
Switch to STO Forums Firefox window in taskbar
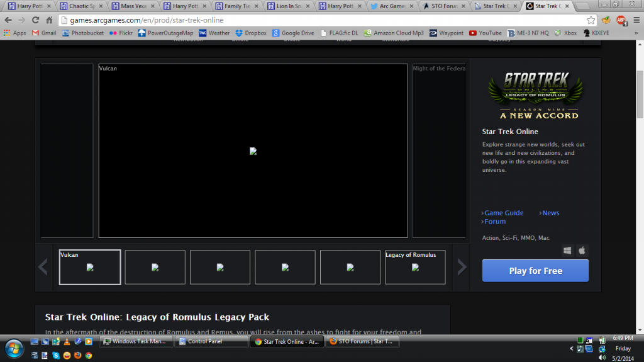coord(362,341)
